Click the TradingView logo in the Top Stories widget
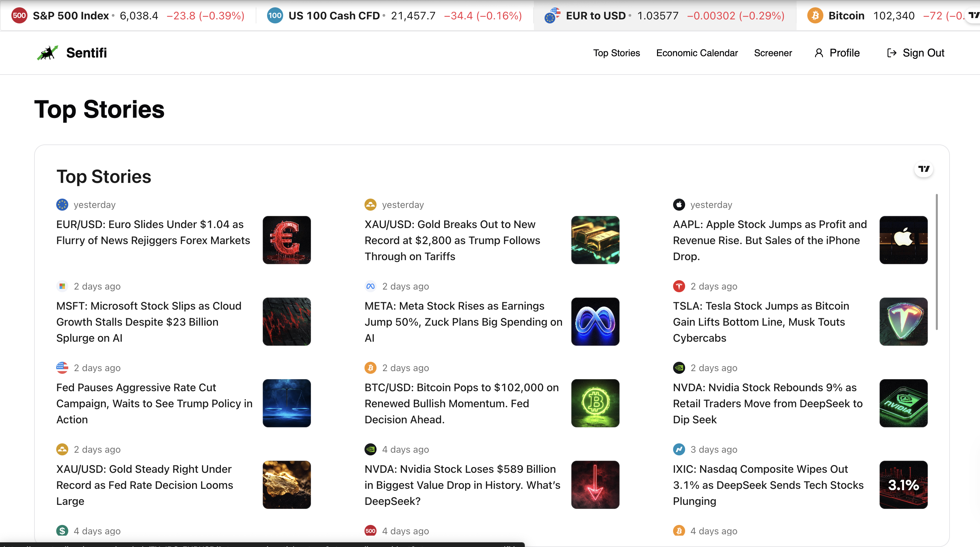 (923, 169)
